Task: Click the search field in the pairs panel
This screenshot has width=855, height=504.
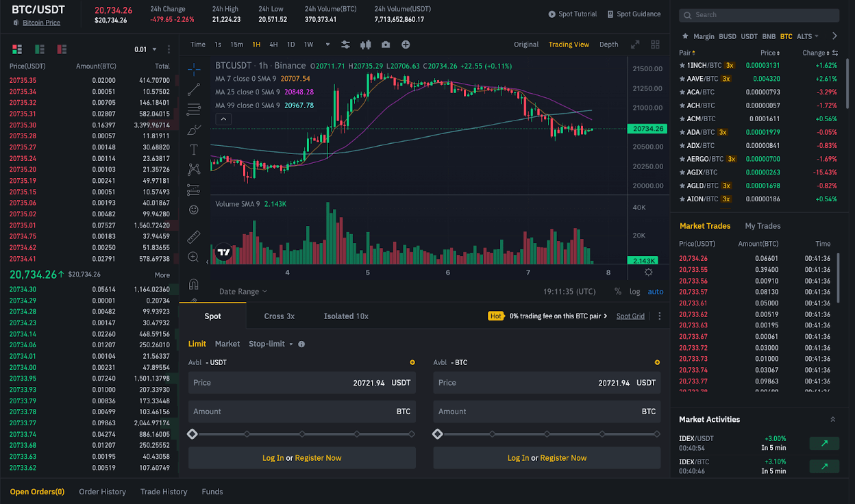Action: (x=759, y=14)
